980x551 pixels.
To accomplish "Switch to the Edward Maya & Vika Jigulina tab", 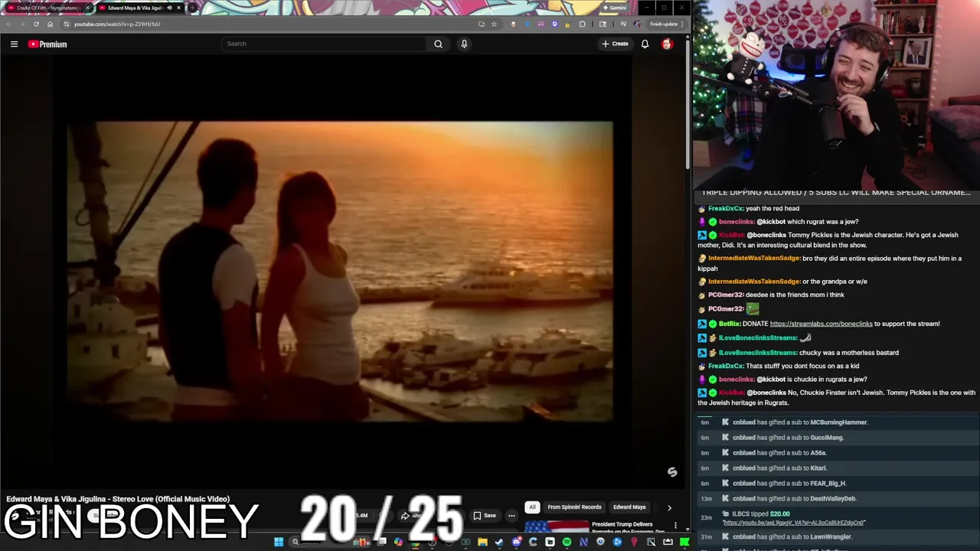I will click(x=139, y=8).
